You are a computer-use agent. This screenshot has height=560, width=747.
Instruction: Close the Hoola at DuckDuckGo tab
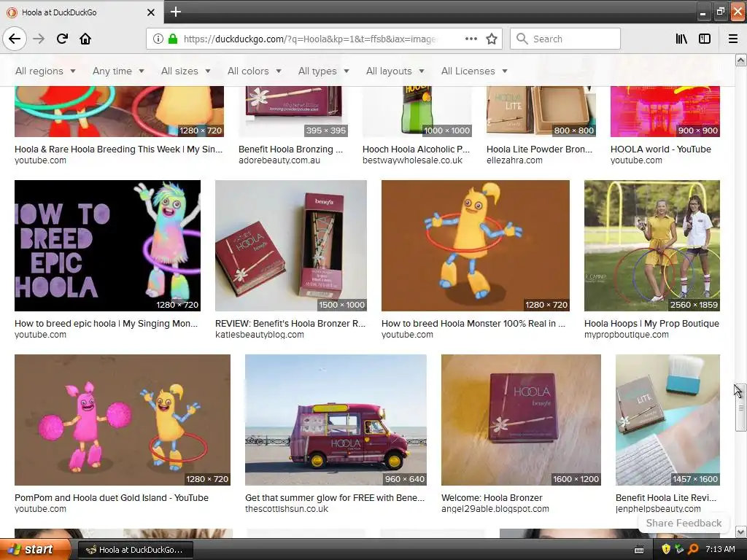[150, 12]
